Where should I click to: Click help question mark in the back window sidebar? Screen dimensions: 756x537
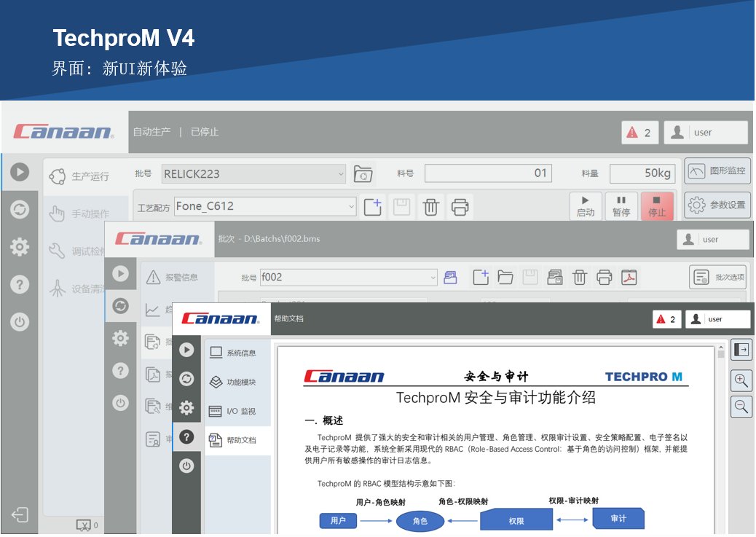coord(20,285)
